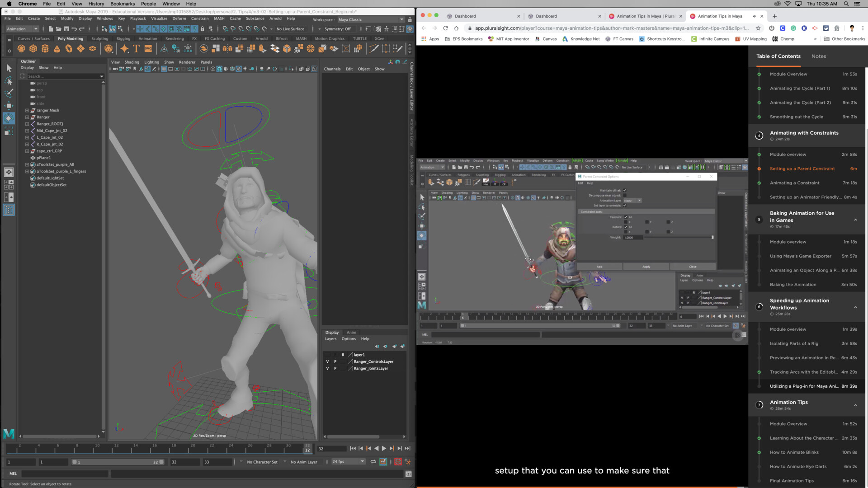Select the Lasso selection tool
Screen dimensions: 868x488
[x=9, y=81]
